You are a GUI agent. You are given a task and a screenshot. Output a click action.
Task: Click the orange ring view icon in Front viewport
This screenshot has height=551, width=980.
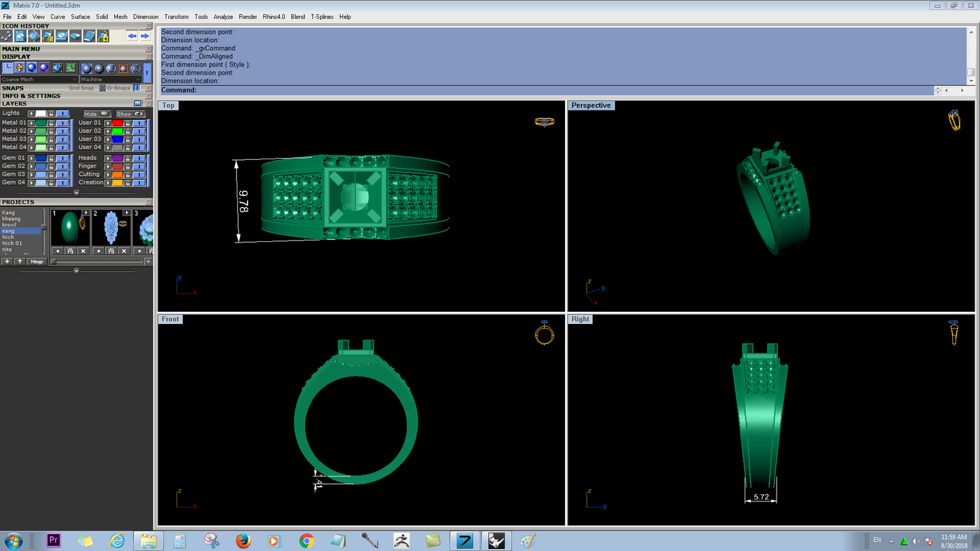[x=545, y=332]
